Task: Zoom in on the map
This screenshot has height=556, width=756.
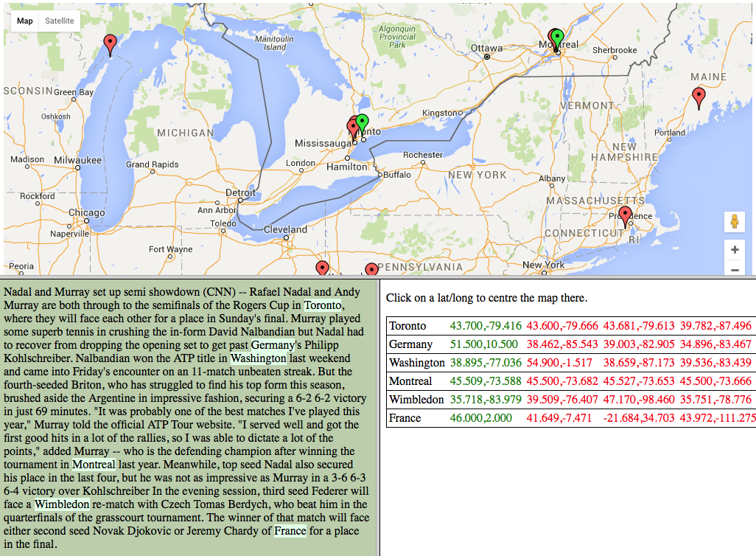Action: [735, 249]
